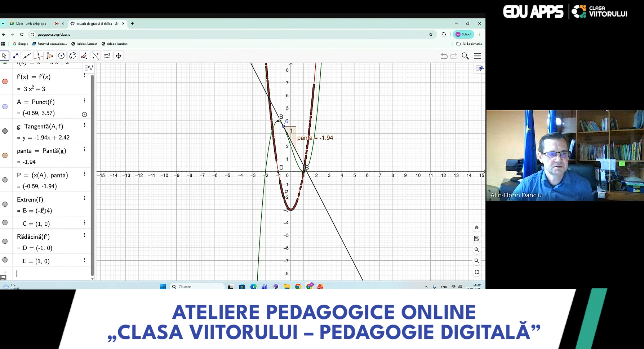Toggle visibility of f'(x) derivative
Image resolution: width=644 pixels, height=349 pixels.
pos(5,81)
